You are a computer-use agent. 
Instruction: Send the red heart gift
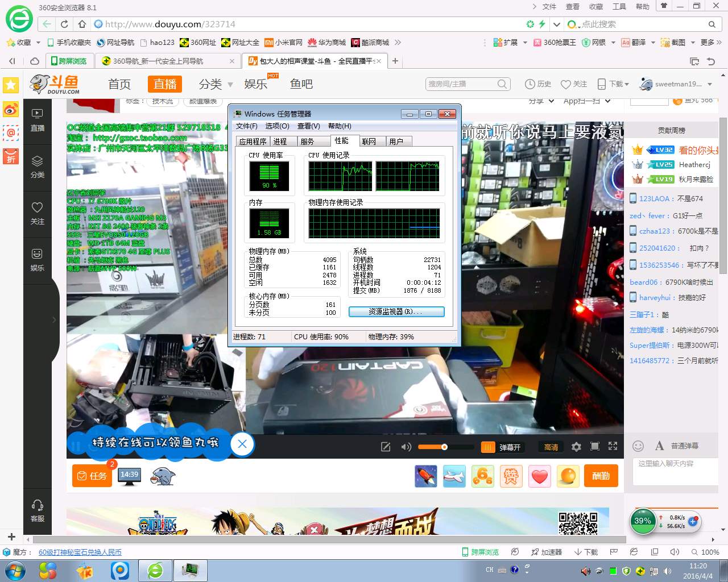(x=540, y=476)
